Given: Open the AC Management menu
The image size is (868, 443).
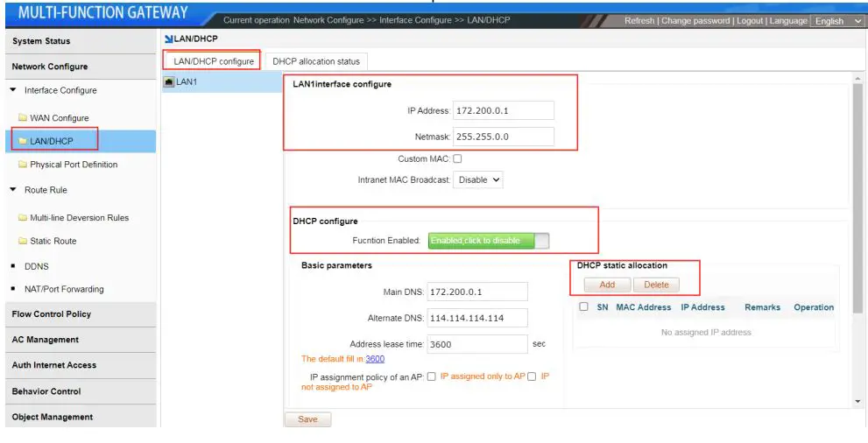Looking at the screenshot, I should coord(81,340).
